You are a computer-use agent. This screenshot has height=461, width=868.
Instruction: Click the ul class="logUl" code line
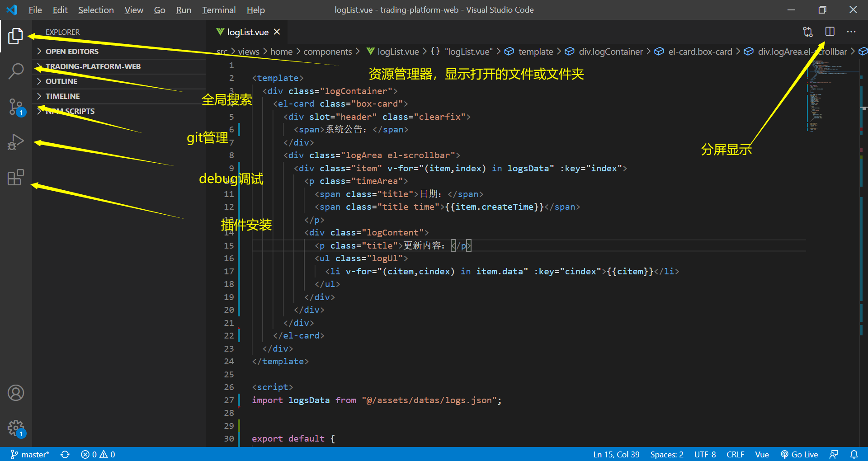(x=361, y=258)
